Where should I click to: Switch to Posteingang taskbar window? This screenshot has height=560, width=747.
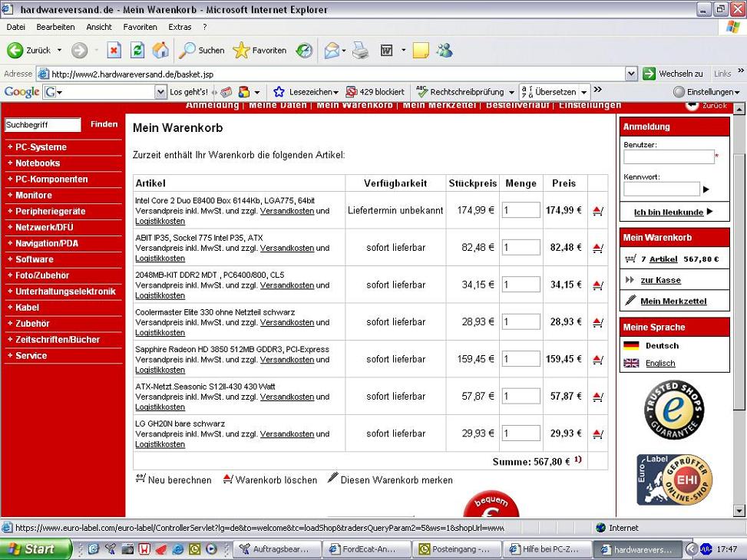tap(456, 549)
